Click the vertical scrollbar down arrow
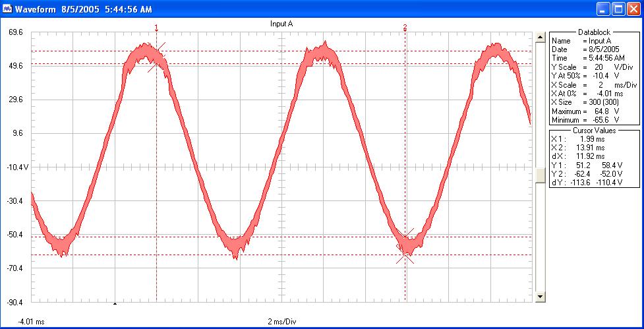This screenshot has height=329, width=644. [541, 297]
